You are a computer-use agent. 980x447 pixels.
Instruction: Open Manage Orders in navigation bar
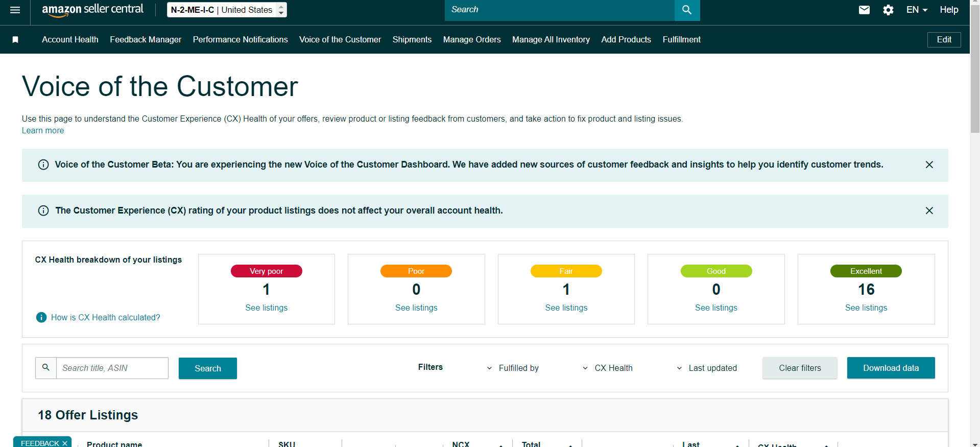pyautogui.click(x=472, y=39)
